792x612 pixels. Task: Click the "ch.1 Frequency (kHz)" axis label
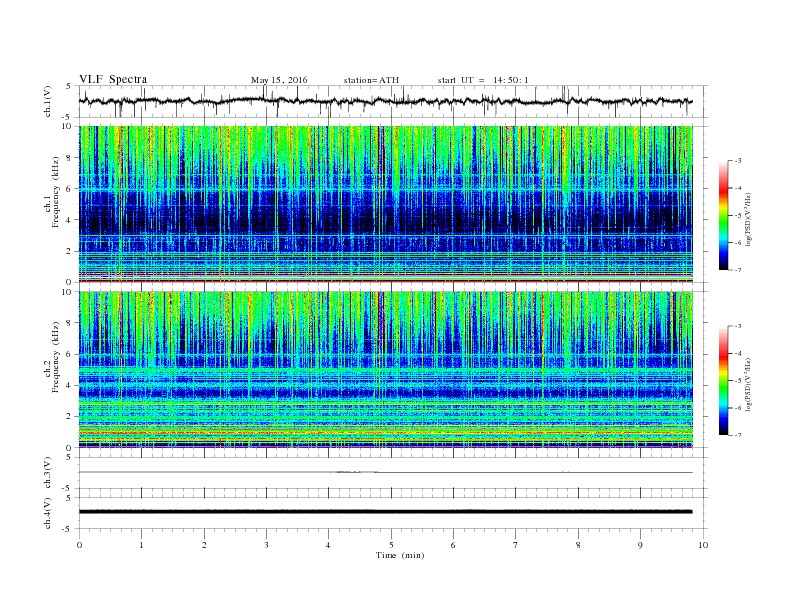click(x=52, y=192)
